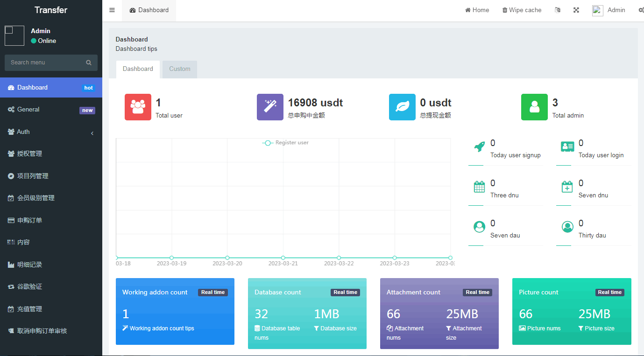Toggle the sidebar with hamburger icon

(112, 10)
